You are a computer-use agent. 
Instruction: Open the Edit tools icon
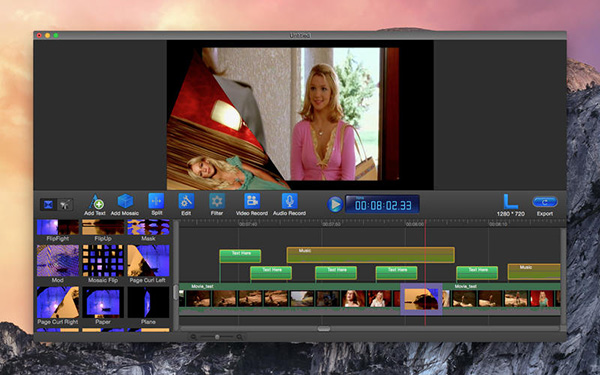[x=186, y=201]
